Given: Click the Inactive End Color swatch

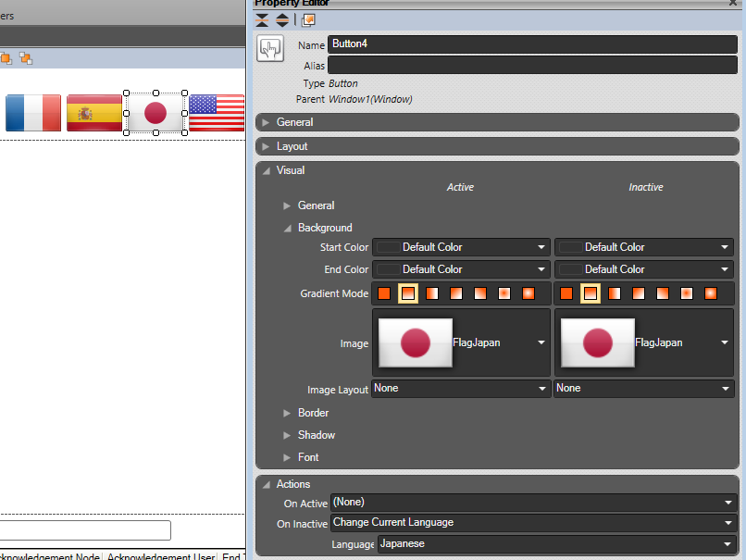Looking at the screenshot, I should (570, 269).
